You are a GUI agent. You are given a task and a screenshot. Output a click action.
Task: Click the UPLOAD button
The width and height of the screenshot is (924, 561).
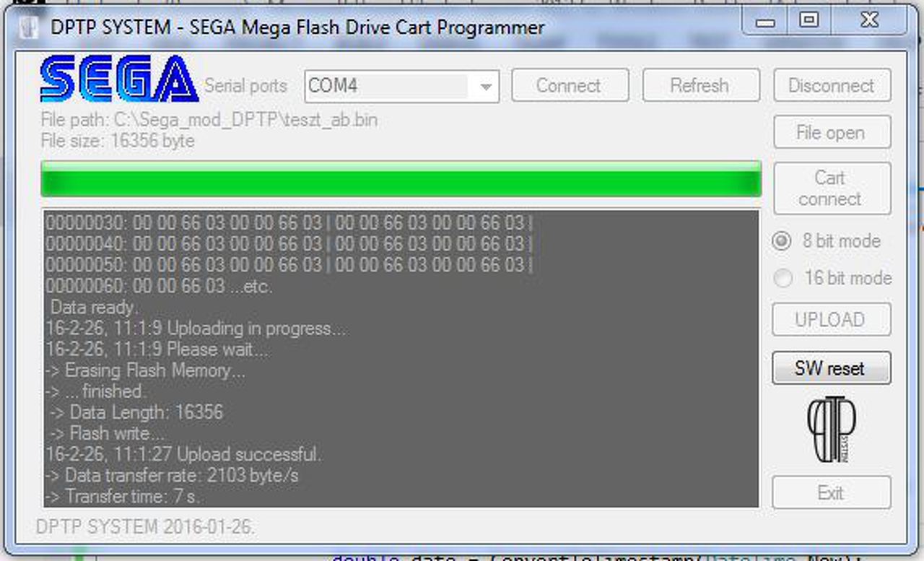point(832,320)
